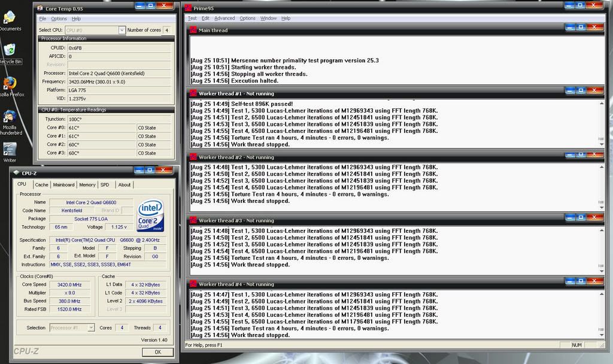
Task: Minimize the Worker thread #2 window
Action: (x=570, y=154)
